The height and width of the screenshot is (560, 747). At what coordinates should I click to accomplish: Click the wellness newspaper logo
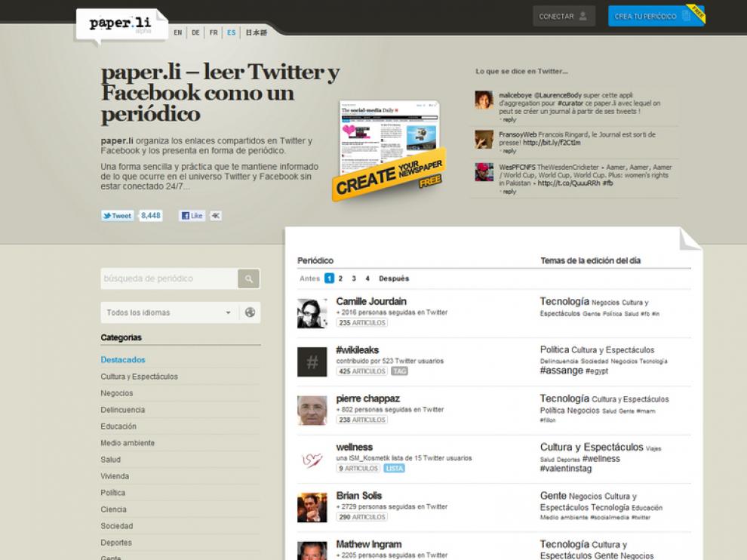pyautogui.click(x=312, y=460)
